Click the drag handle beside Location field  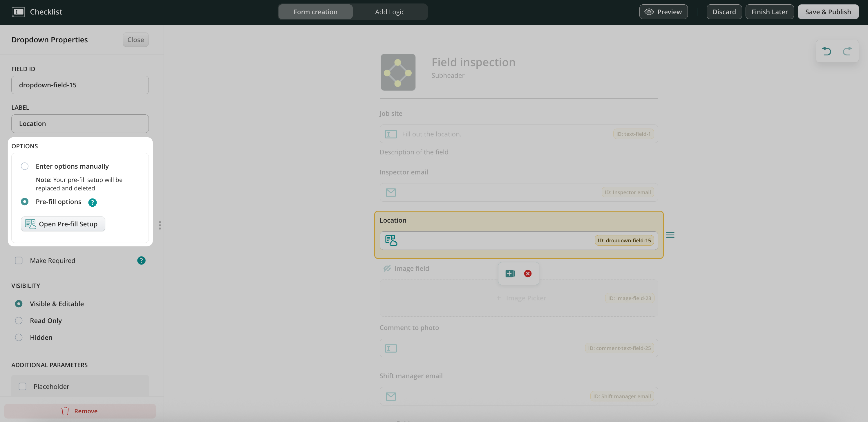click(670, 235)
